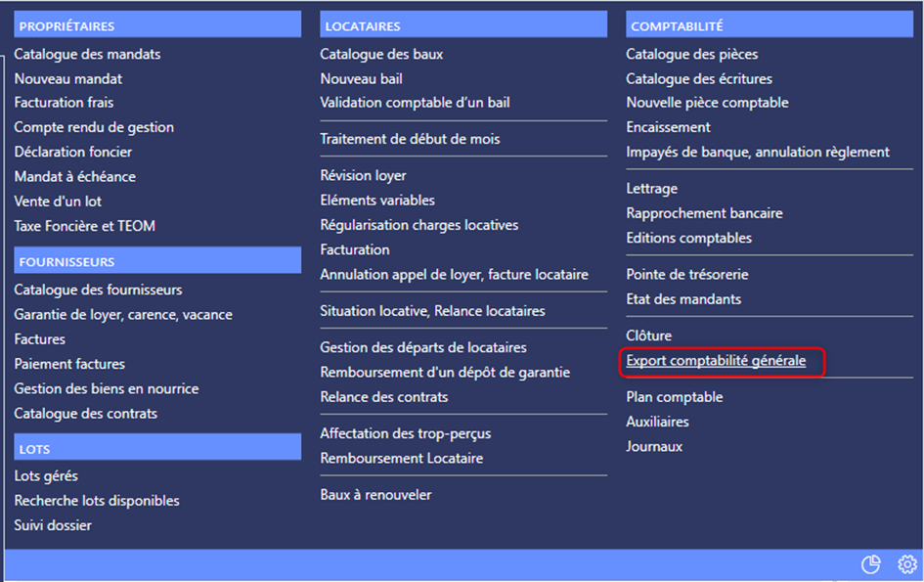Image resolution: width=924 pixels, height=582 pixels.
Task: Open Compte rendu de gestion
Action: coord(94,127)
